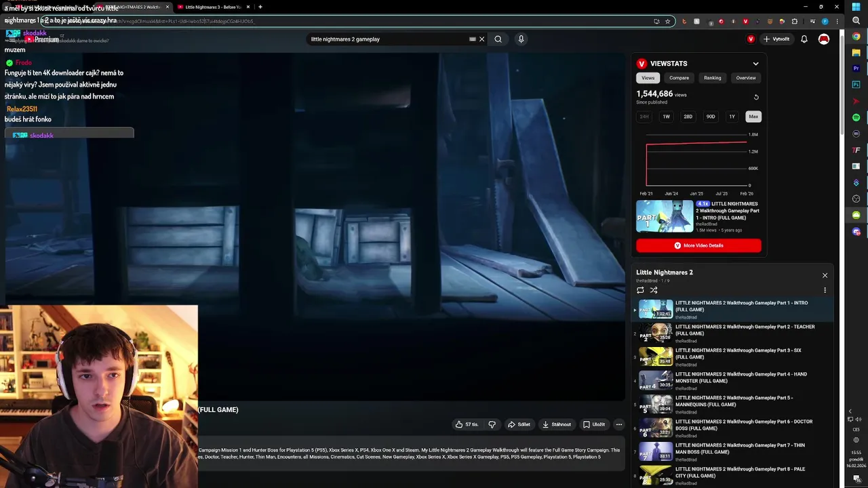Click Stáhnout download button
This screenshot has width=868, height=488.
click(x=557, y=424)
